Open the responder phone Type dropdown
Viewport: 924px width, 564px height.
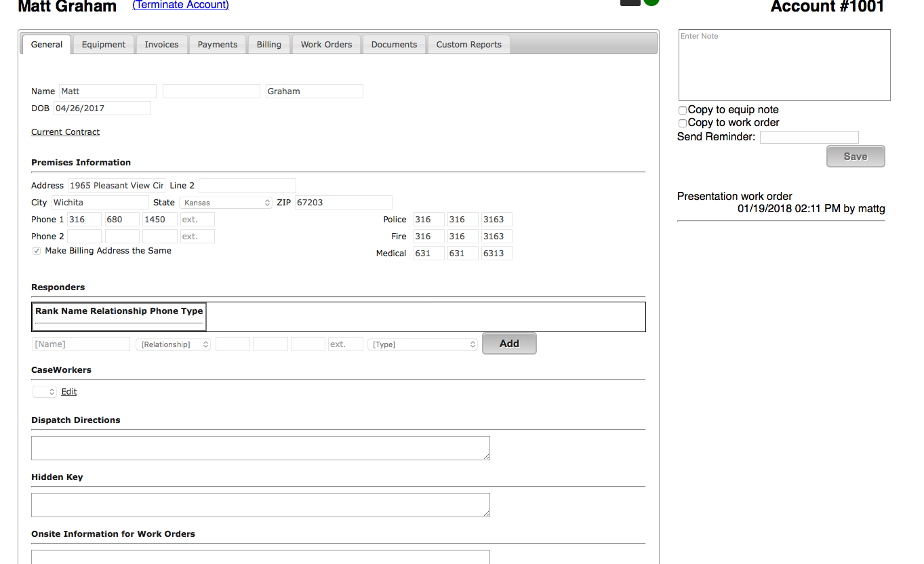click(423, 344)
